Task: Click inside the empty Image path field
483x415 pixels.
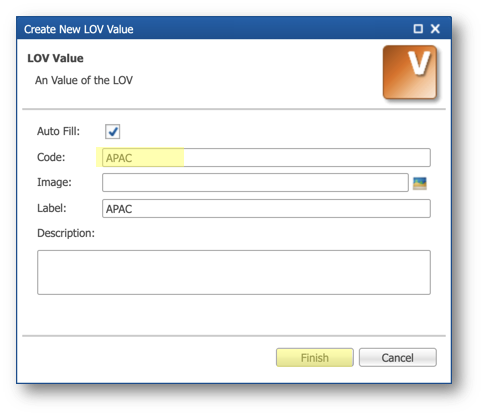Action: pyautogui.click(x=255, y=182)
